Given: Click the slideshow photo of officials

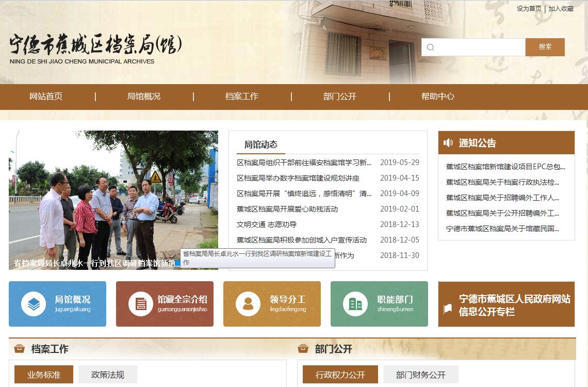Looking at the screenshot, I should click(113, 196).
